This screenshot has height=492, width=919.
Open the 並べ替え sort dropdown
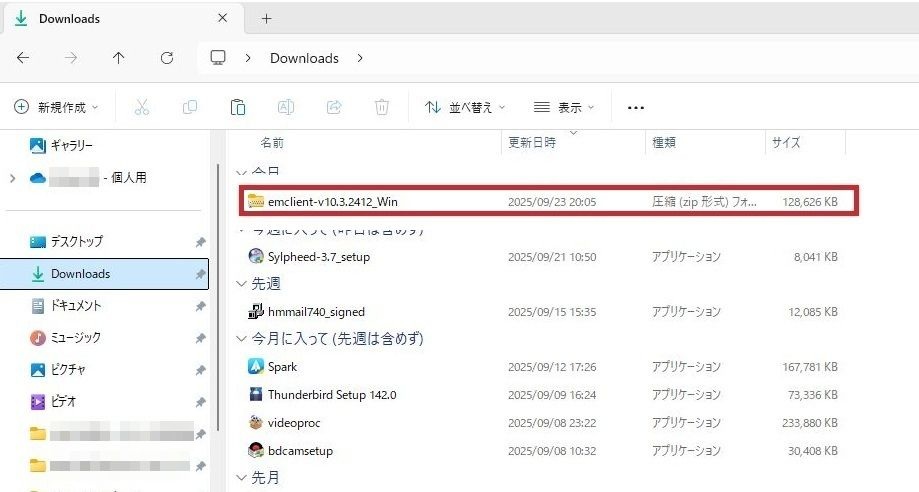click(465, 107)
